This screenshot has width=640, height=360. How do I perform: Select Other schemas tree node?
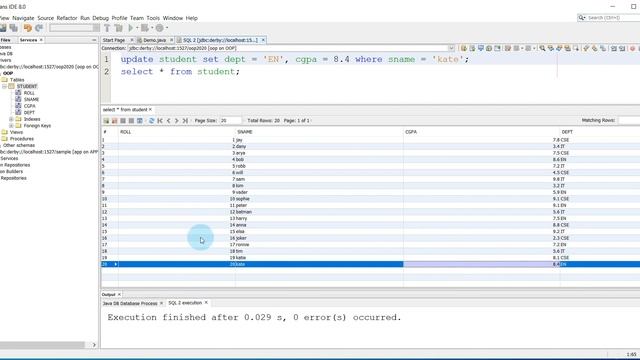[19, 145]
